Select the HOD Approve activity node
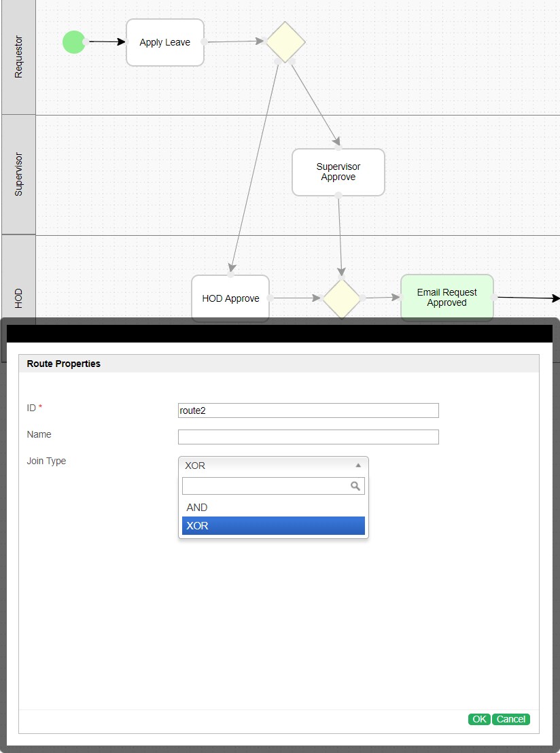Image resolution: width=560 pixels, height=753 pixels. (x=230, y=298)
